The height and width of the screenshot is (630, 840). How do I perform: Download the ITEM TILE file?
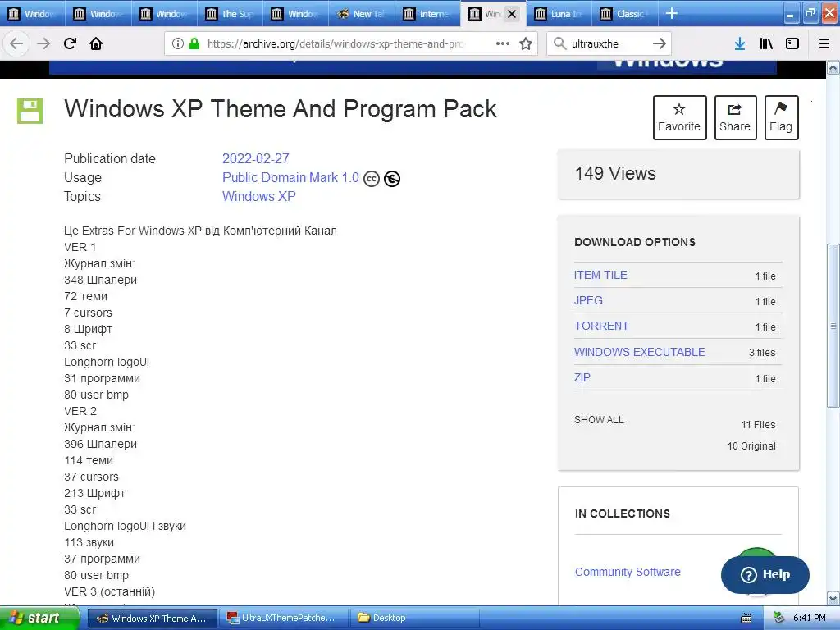click(600, 275)
